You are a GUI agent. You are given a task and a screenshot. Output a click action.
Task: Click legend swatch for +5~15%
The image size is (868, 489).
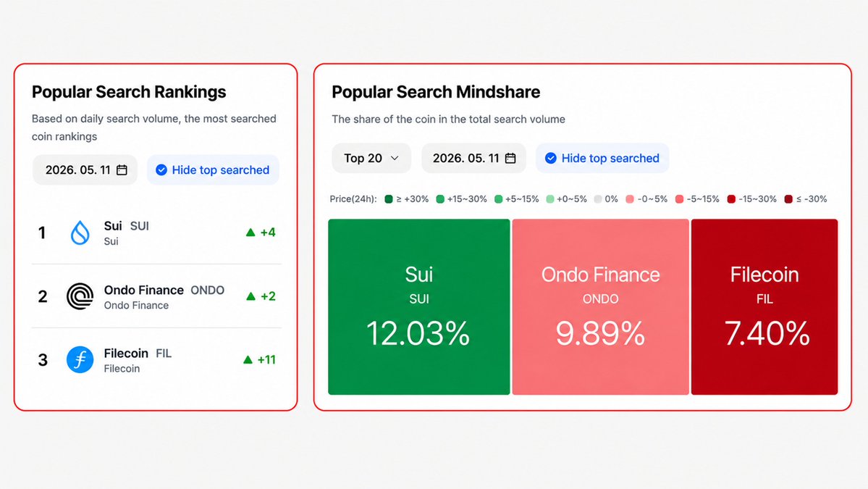pyautogui.click(x=498, y=199)
